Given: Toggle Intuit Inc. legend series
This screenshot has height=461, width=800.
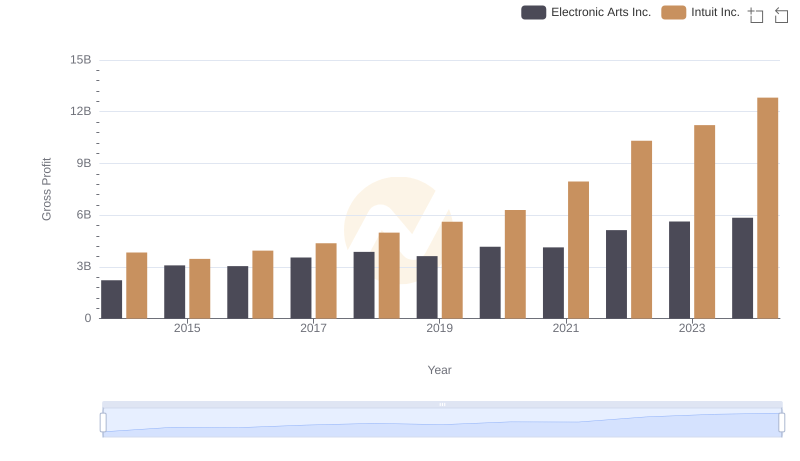Looking at the screenshot, I should point(700,12).
